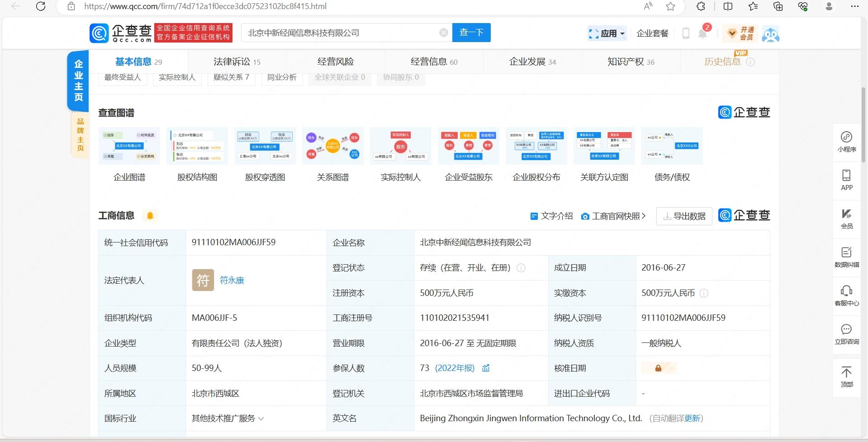Switch to the 经营信息 tab
This screenshot has width=868, height=442.
click(x=434, y=62)
